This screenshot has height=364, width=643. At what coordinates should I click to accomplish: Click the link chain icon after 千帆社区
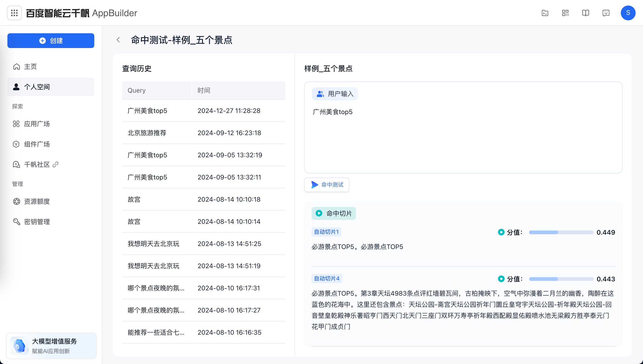55,164
